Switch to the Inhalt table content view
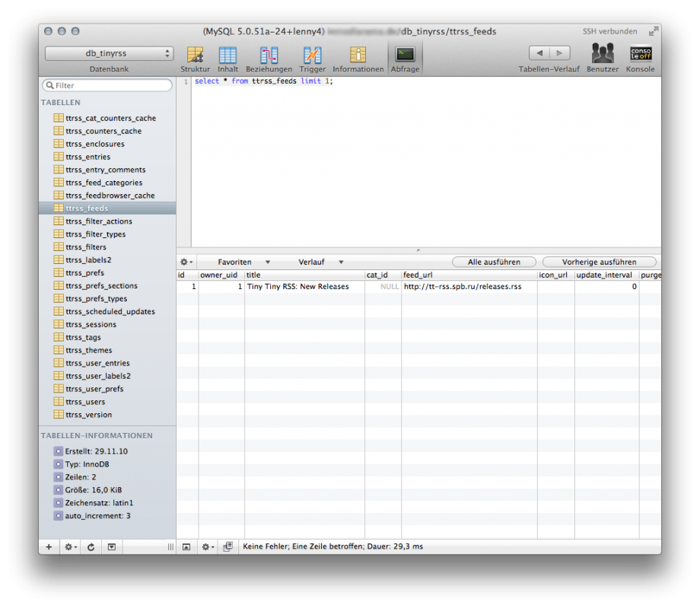This screenshot has height=608, width=700. tap(228, 59)
